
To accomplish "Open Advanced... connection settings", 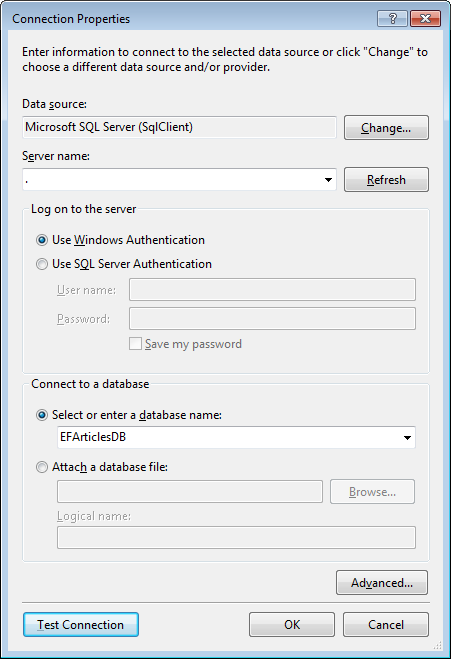I will coord(382,583).
